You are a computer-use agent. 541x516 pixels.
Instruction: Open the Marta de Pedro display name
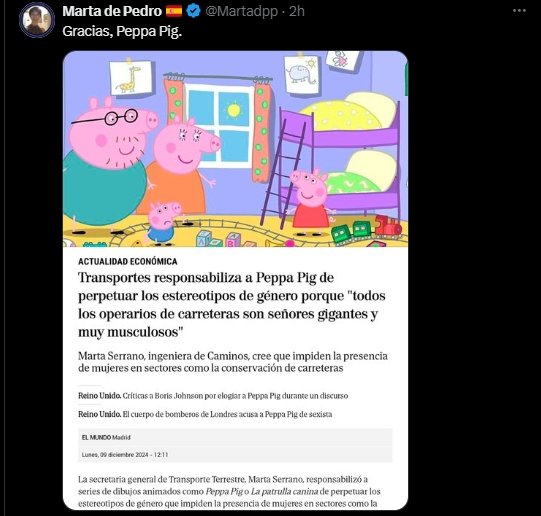pos(112,11)
